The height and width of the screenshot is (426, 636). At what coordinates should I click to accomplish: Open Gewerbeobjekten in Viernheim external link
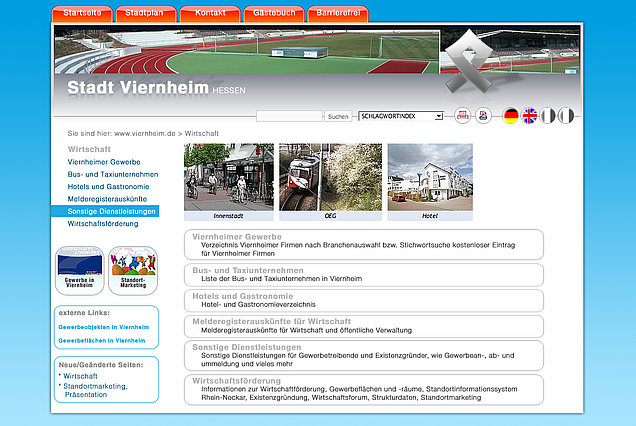[103, 327]
